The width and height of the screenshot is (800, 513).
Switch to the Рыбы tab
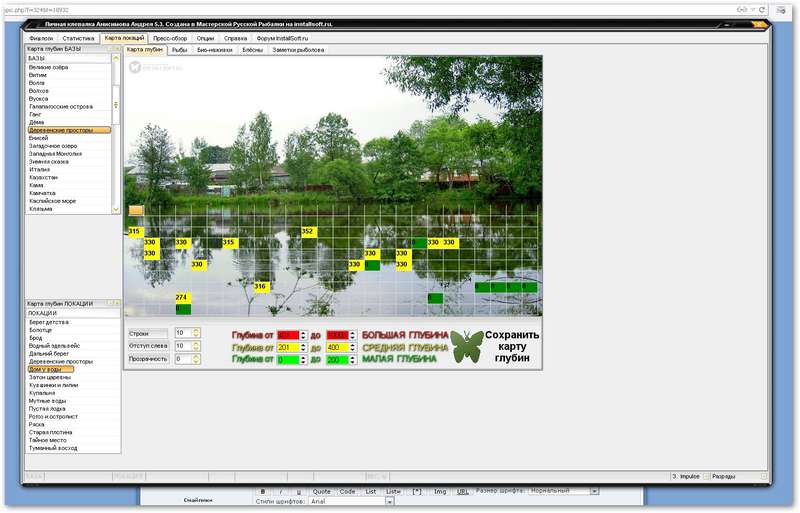click(x=180, y=50)
